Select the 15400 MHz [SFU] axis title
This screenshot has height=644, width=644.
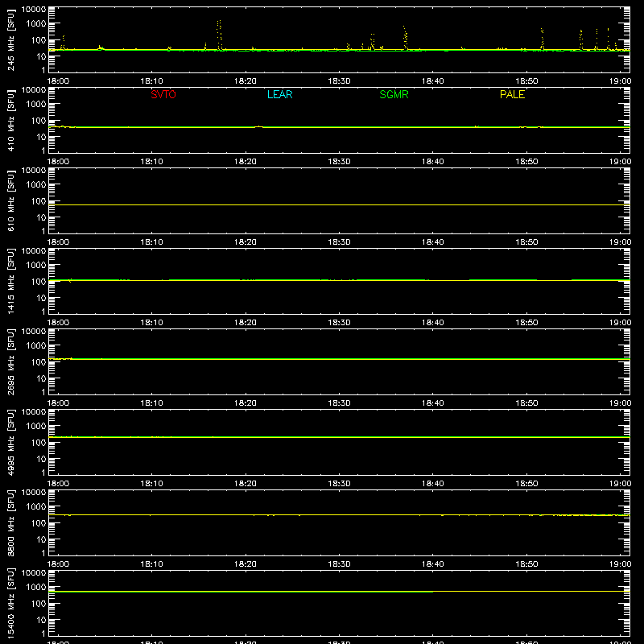point(10,603)
